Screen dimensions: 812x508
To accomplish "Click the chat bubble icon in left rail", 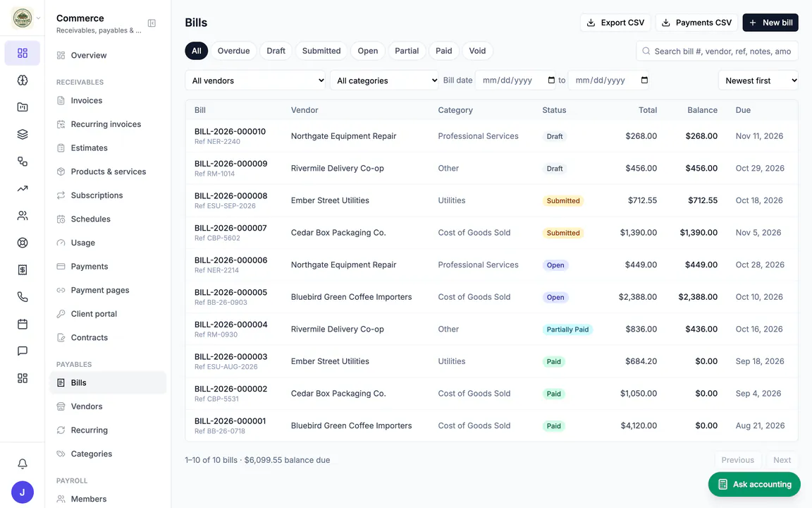I will click(x=23, y=351).
